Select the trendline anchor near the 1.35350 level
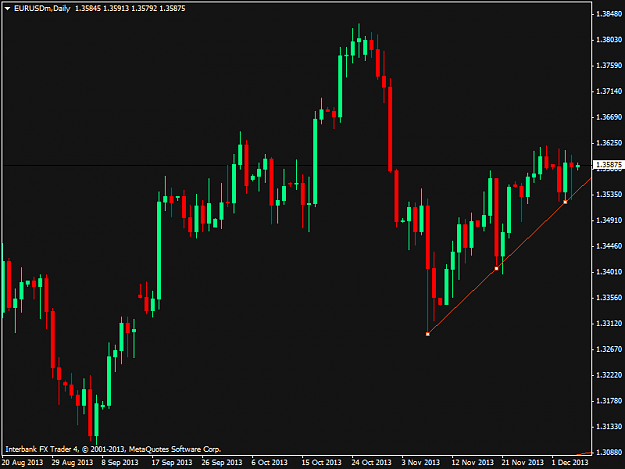The width and height of the screenshot is (625, 469). (x=565, y=202)
